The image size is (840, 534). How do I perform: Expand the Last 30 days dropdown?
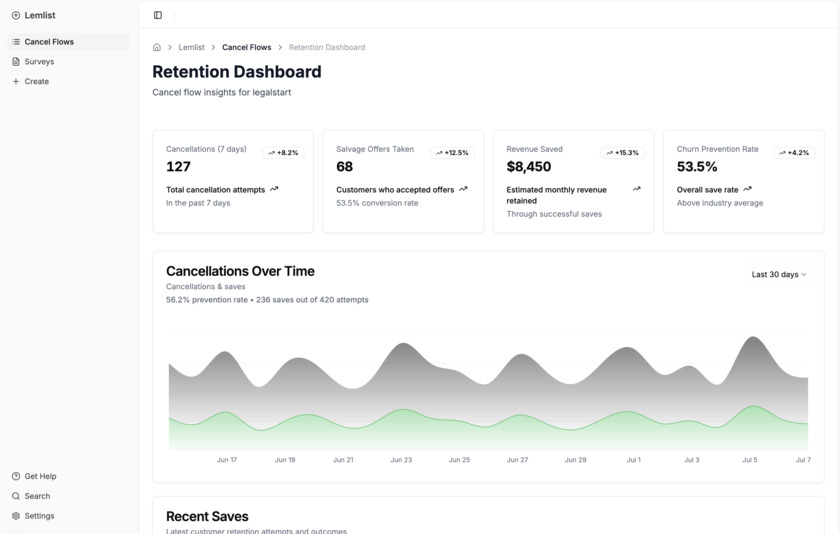pyautogui.click(x=779, y=274)
